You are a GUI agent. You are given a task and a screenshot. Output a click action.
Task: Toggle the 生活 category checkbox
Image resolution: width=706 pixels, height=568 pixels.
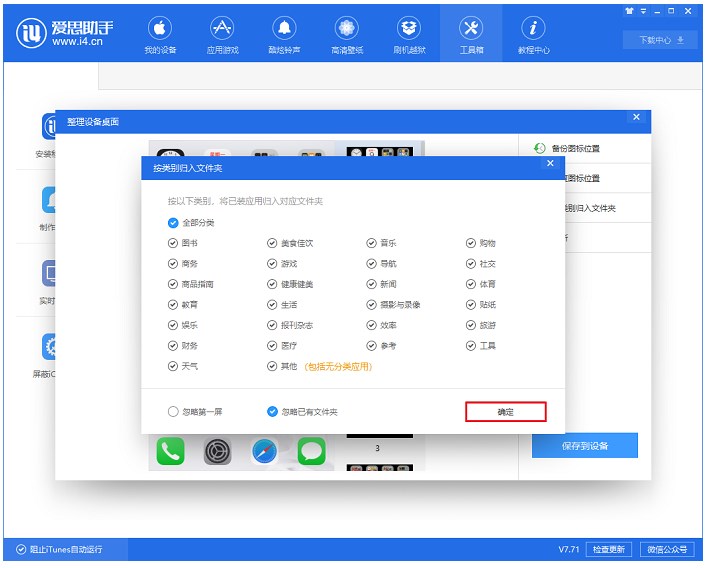pyautogui.click(x=272, y=305)
